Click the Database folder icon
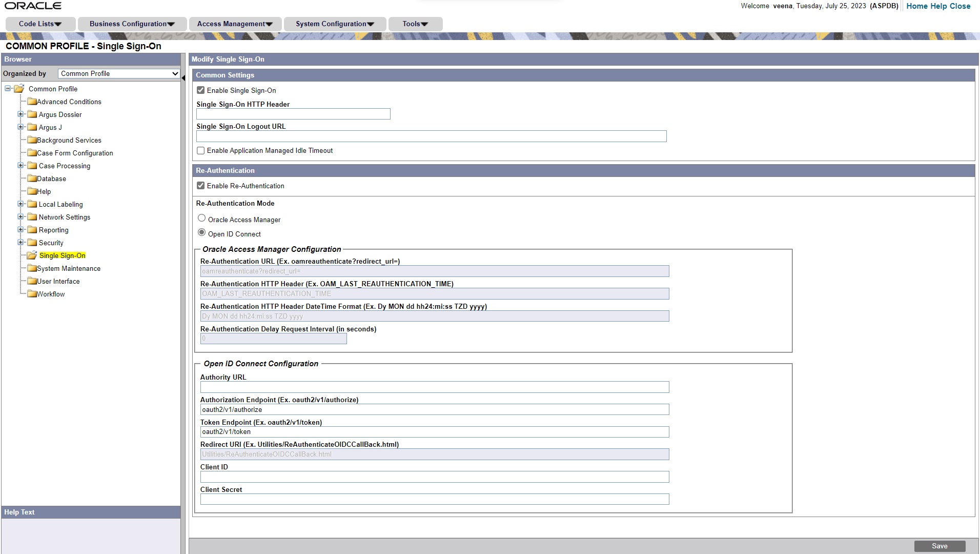Screen dimensions: 980x554 32,179
